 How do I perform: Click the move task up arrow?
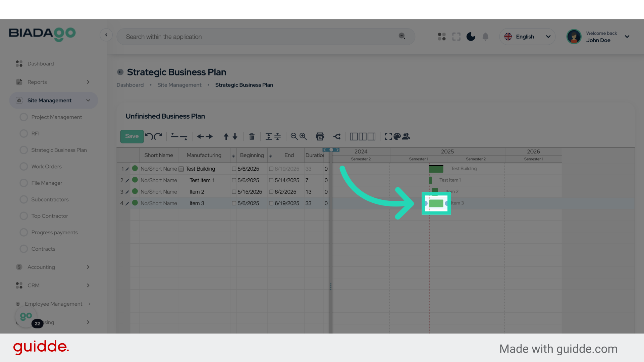(226, 136)
